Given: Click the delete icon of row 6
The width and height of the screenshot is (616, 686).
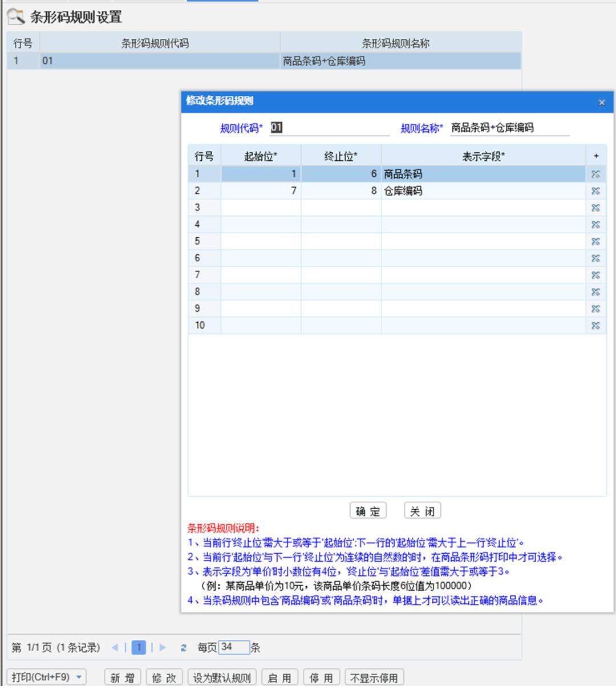Looking at the screenshot, I should (x=595, y=258).
